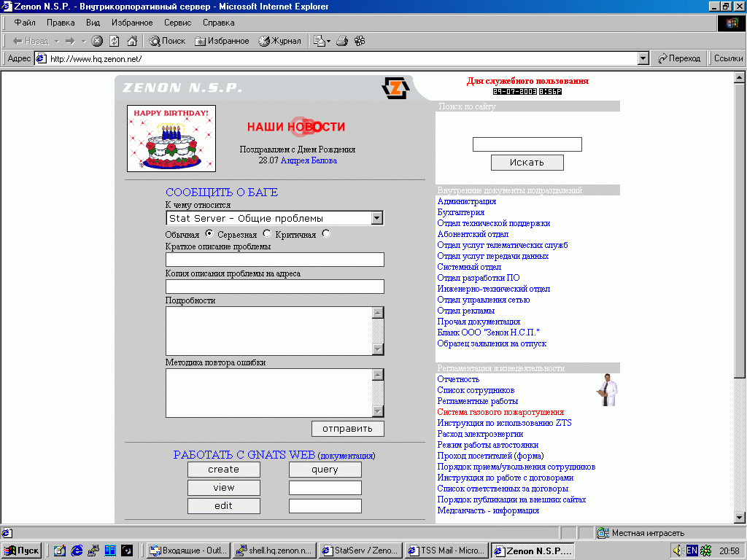The width and height of the screenshot is (747, 560).
Task: Open the Файл menu
Action: tap(24, 23)
